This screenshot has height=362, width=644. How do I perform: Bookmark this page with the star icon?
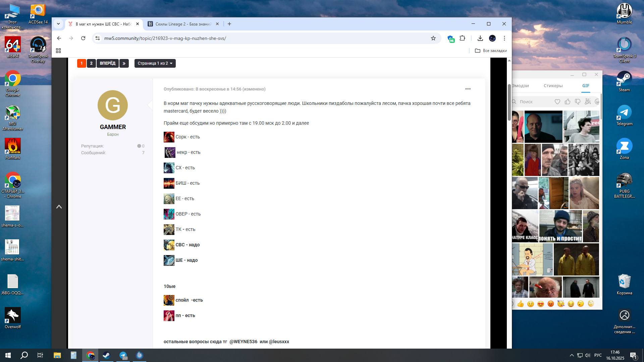click(433, 38)
